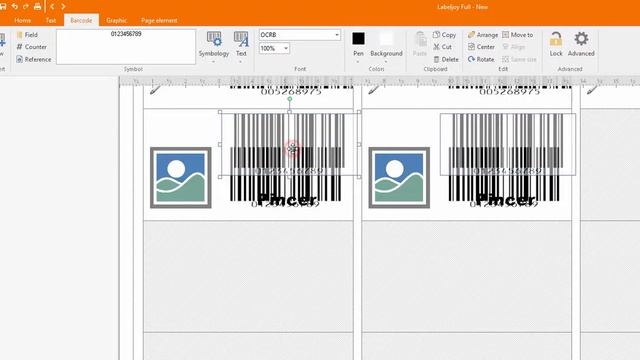Delete the selected element

(x=446, y=59)
